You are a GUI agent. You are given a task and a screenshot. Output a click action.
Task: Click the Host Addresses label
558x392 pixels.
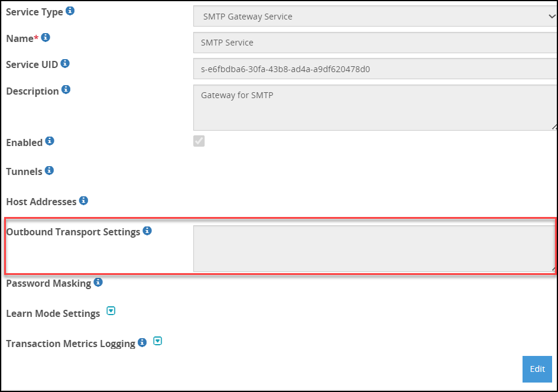coord(41,202)
